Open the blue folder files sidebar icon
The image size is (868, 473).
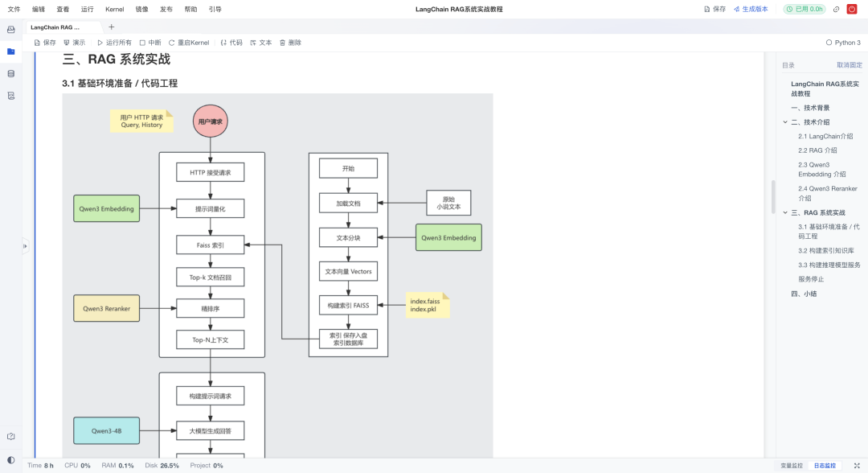click(11, 51)
